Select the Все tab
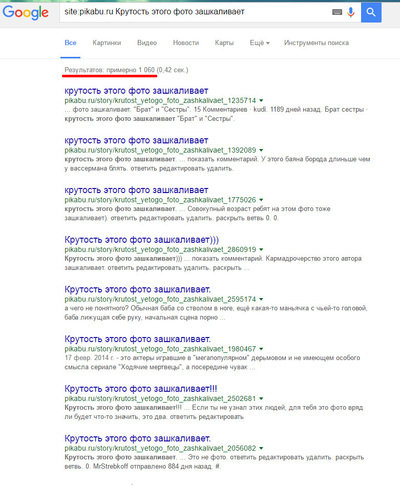The image size is (400, 485). point(70,43)
